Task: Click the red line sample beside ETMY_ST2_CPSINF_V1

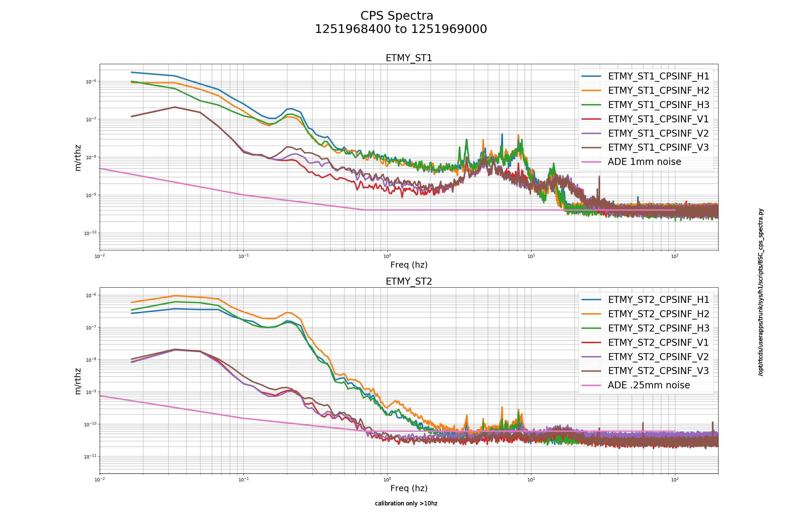Action: (x=592, y=342)
